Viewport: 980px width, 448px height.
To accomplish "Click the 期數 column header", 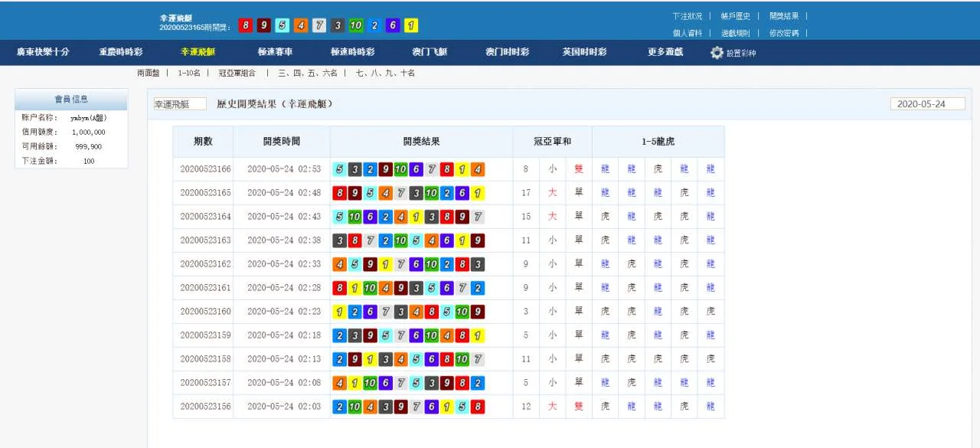I will [203, 142].
